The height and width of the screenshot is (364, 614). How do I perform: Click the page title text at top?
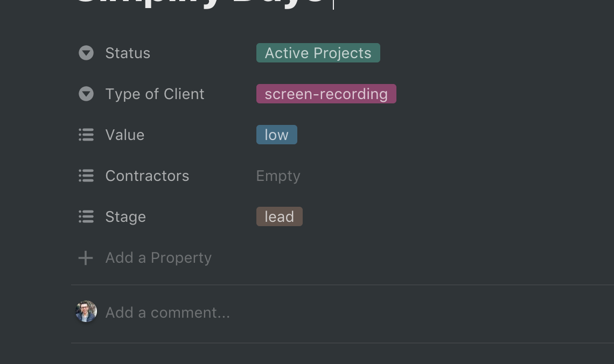(x=200, y=3)
